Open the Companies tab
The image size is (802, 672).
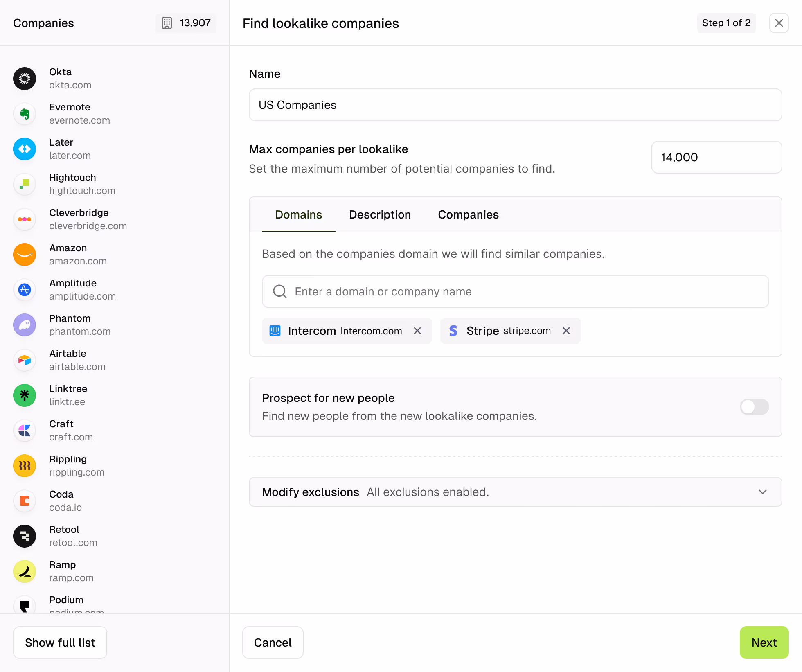point(468,215)
